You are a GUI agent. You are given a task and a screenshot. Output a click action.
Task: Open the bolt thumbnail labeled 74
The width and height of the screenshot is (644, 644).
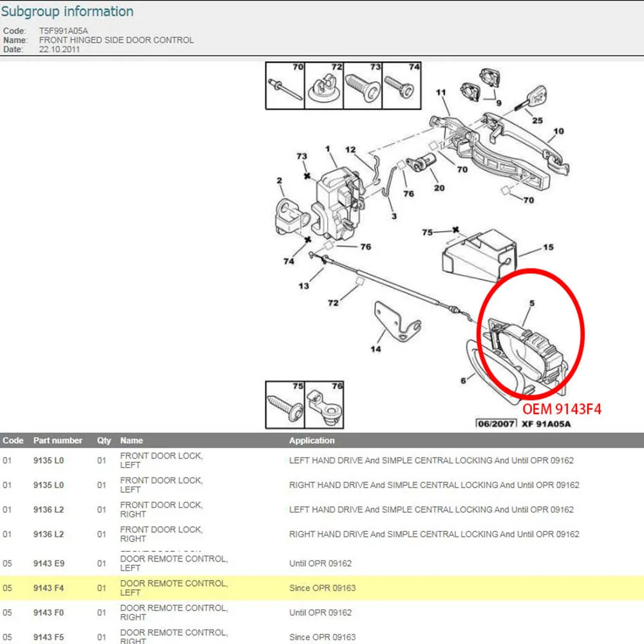(401, 86)
